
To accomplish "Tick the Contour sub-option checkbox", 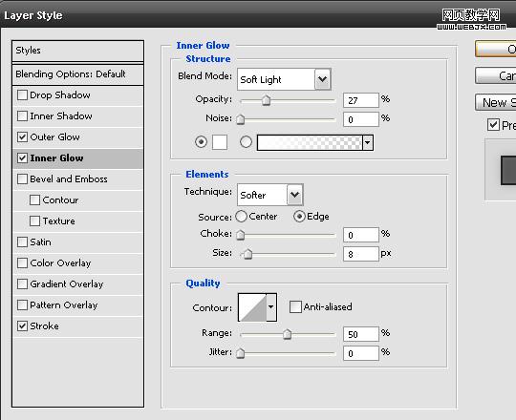I will click(x=35, y=200).
